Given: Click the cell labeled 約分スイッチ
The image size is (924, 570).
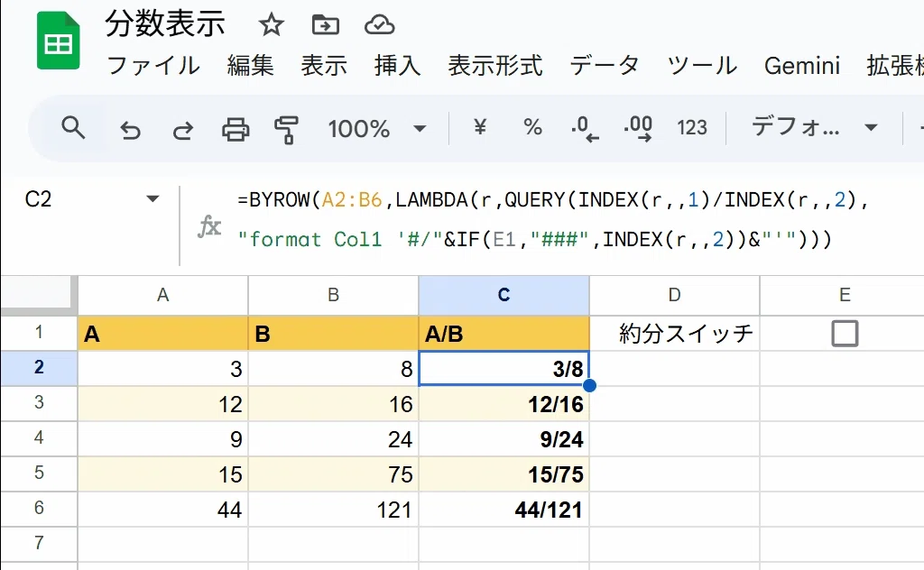Looking at the screenshot, I should (x=674, y=334).
